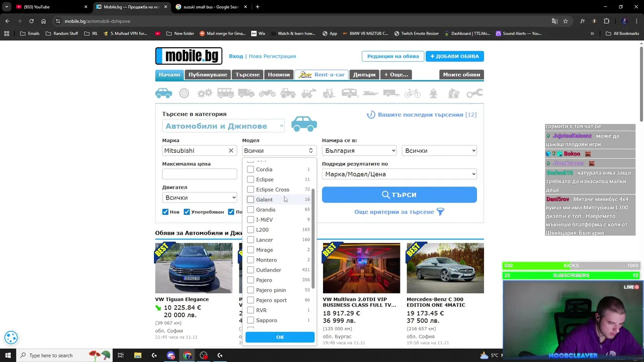This screenshot has width=644, height=362.
Task: Click the model list scrollbar thumb
Action: pos(313,239)
